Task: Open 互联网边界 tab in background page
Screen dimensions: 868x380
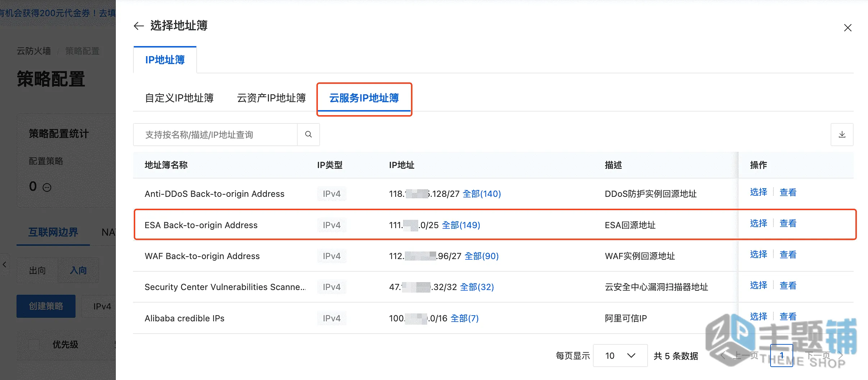Action: tap(53, 232)
